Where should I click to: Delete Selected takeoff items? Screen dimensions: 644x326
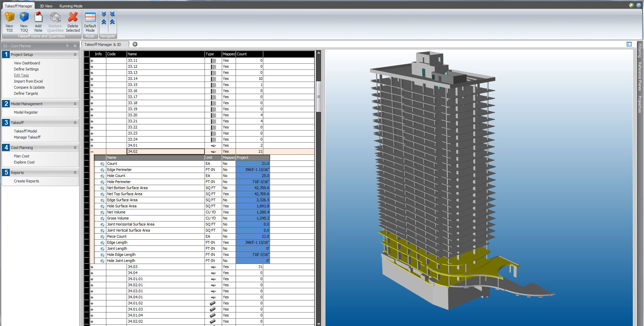tap(73, 21)
